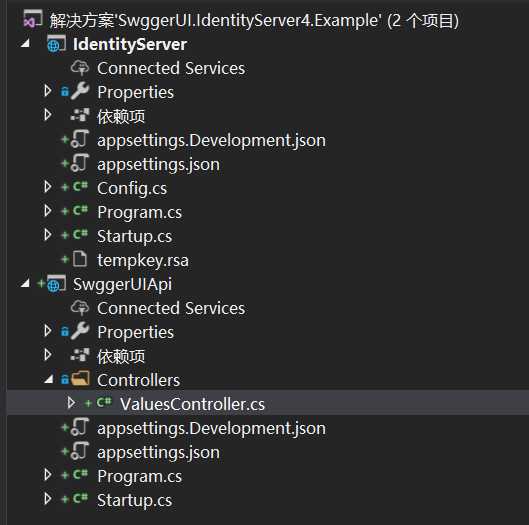
Task: Collapse the IdentityServer project node
Action: point(25,43)
